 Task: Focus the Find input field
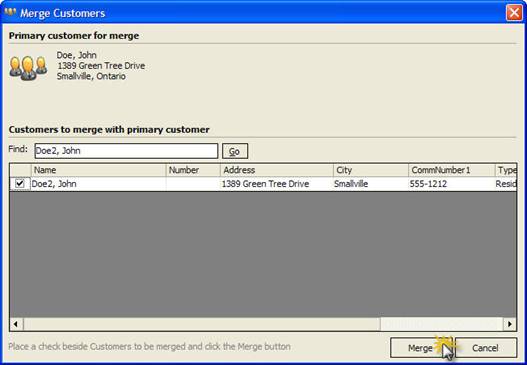(126, 151)
